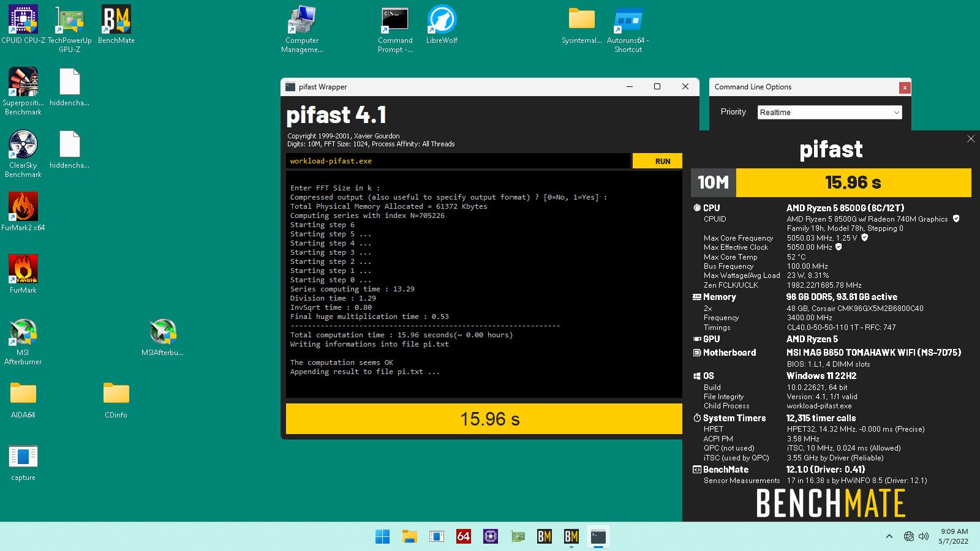Image resolution: width=980 pixels, height=551 pixels.
Task: Open Sysinternals folder on desktop
Action: point(582,25)
